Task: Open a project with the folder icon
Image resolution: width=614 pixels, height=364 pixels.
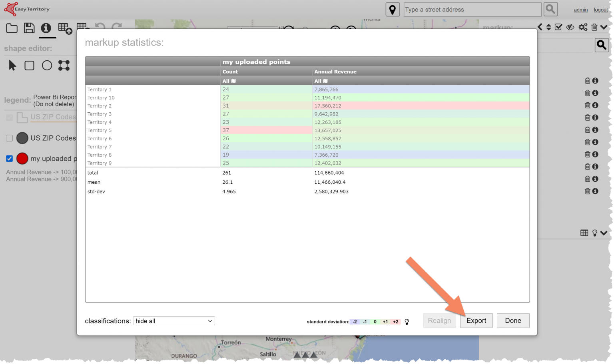Action: [12, 28]
